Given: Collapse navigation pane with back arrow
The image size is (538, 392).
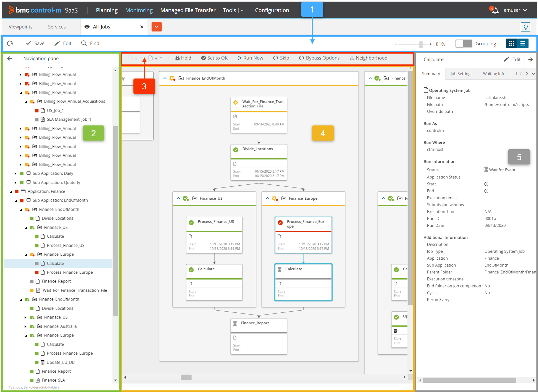Looking at the screenshot, I should click(10, 58).
